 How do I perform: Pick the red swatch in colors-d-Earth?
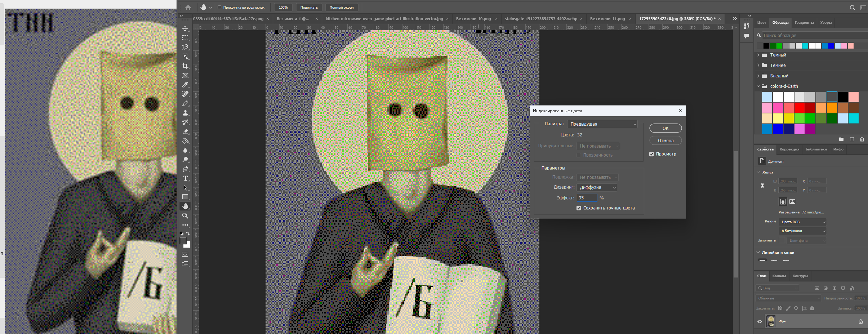(x=800, y=108)
